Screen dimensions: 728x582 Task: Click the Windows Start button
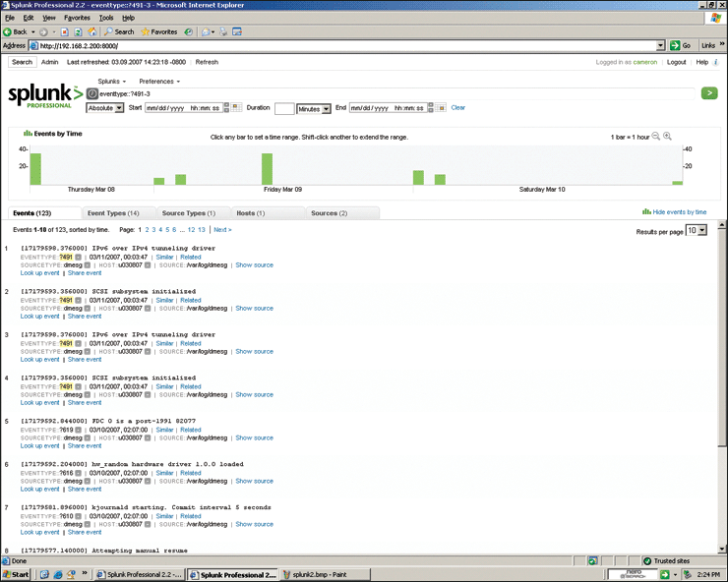16,574
